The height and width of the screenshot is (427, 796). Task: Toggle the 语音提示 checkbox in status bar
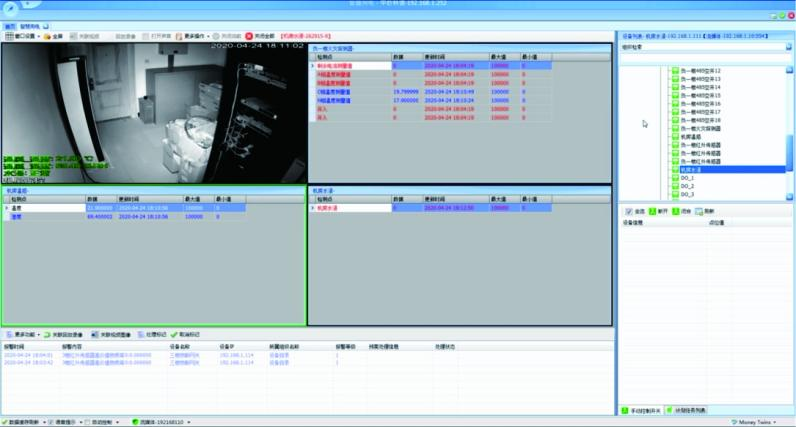click(x=51, y=421)
